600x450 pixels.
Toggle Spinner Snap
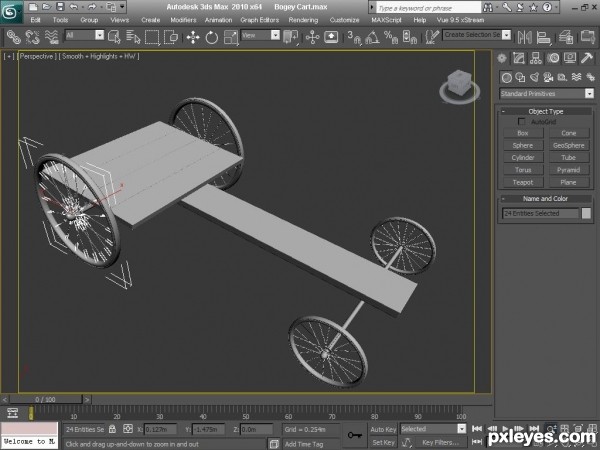(409, 37)
